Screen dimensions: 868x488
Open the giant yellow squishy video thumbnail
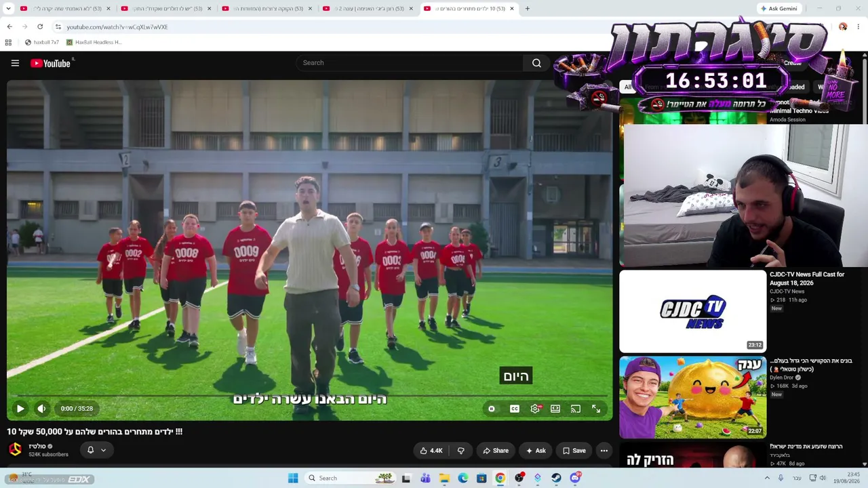coord(692,398)
